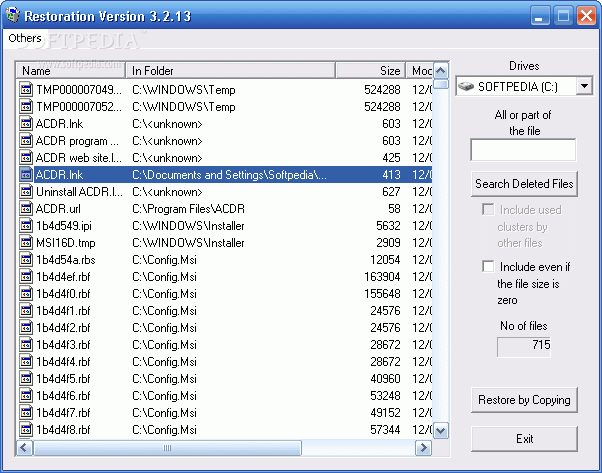The image size is (602, 473).
Task: Sort files by the Size column header
Action: click(370, 71)
